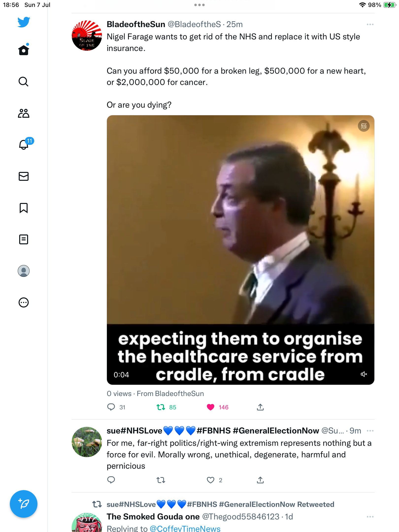Image resolution: width=399 pixels, height=532 pixels.
Task: Open Notifications bell with 11 badge
Action: 24,145
